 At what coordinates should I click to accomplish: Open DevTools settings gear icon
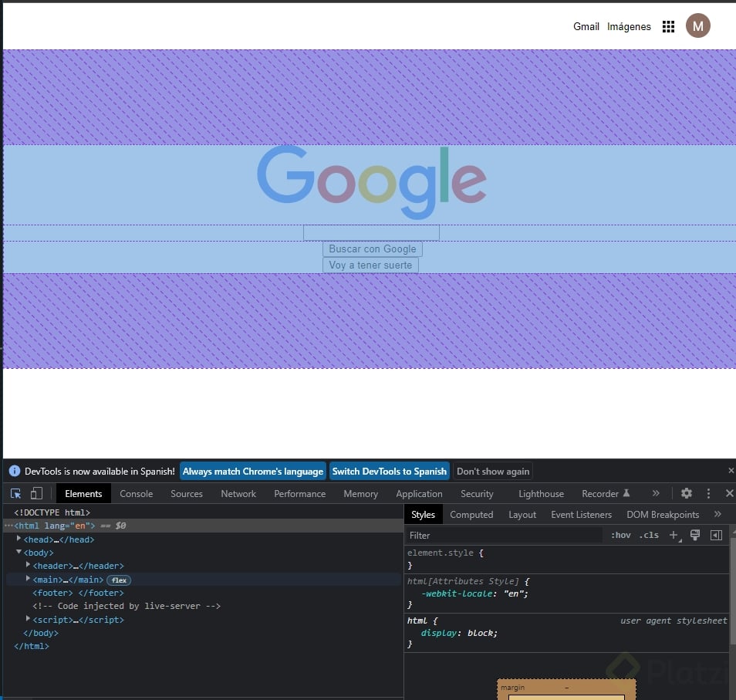[x=687, y=493]
